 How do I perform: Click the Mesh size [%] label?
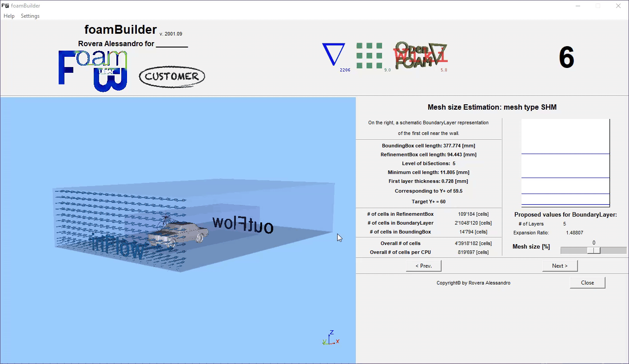[531, 246]
